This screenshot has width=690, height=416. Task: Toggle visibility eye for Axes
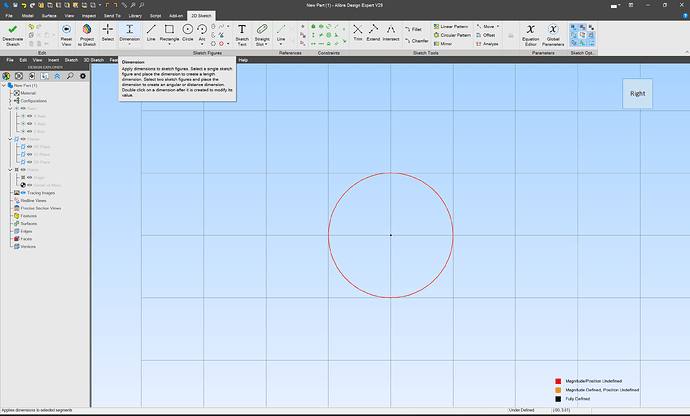click(23, 108)
